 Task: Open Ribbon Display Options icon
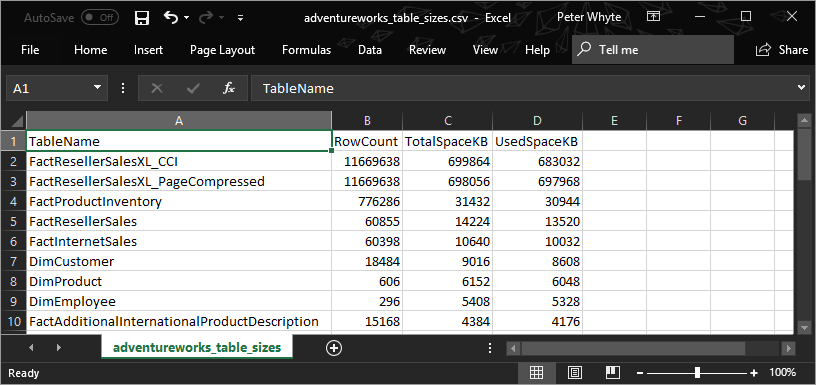[653, 17]
